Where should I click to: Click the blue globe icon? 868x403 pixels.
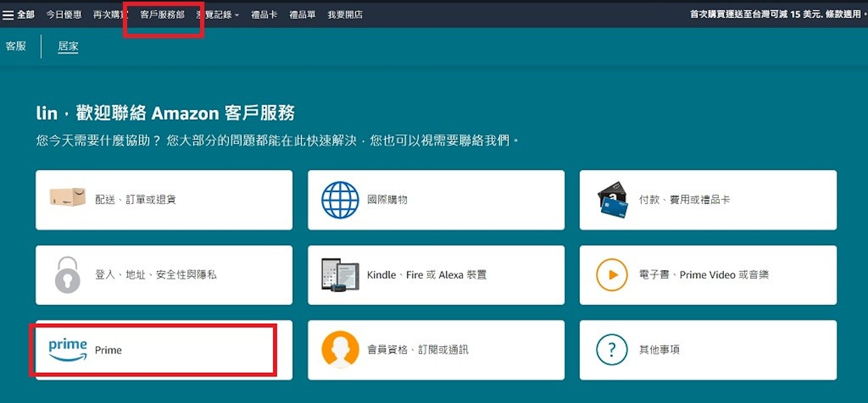tap(340, 200)
